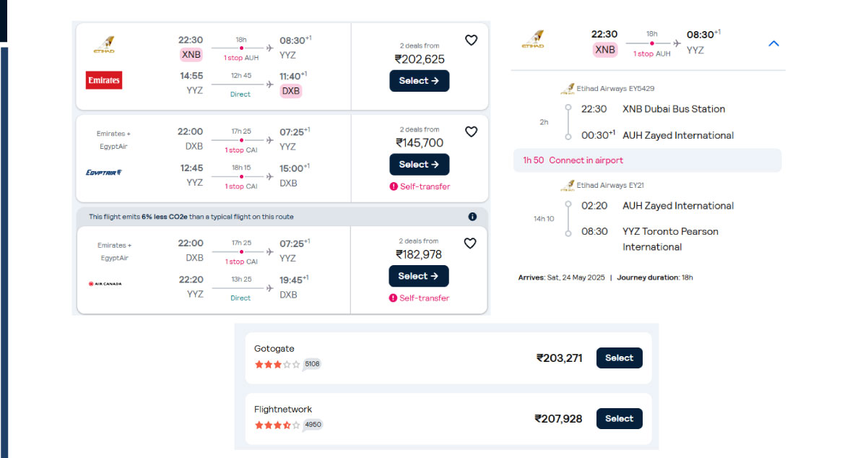The height and width of the screenshot is (458, 868).
Task: Collapse the expanded XNB to YYZ itinerary
Action: (774, 43)
